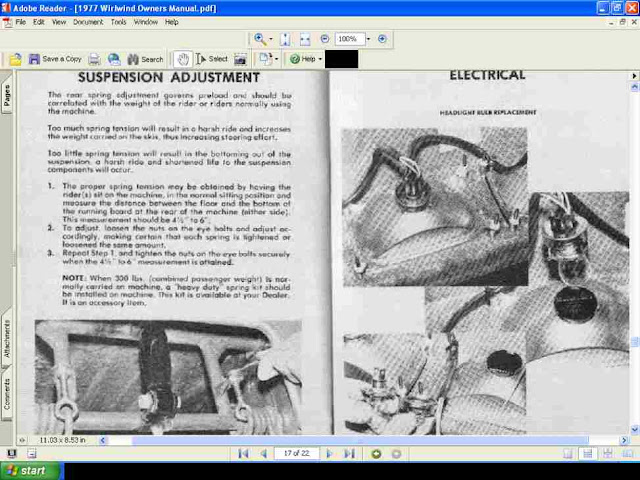Click the rotate pages icon
This screenshot has height=480, width=640.
(265, 59)
